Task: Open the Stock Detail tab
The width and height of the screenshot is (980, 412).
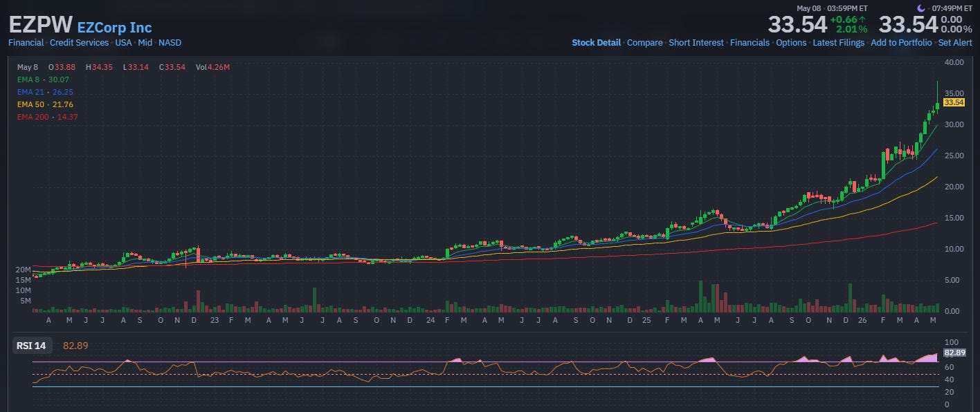Action: (x=596, y=43)
